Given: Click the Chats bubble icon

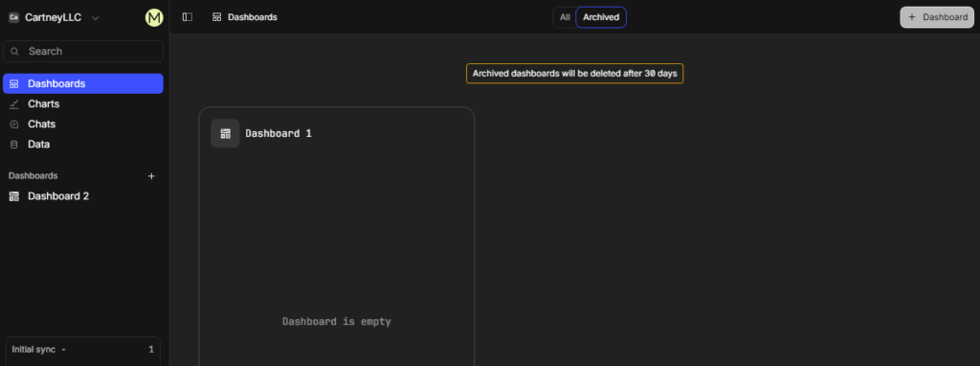Looking at the screenshot, I should 14,124.
